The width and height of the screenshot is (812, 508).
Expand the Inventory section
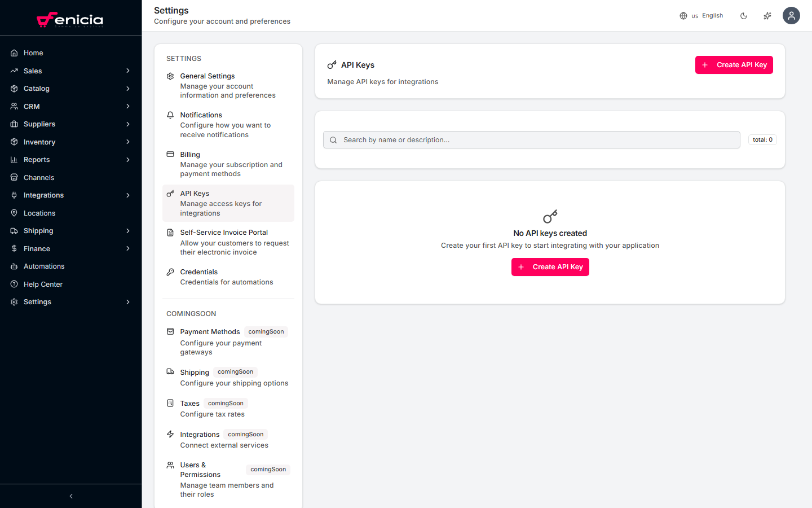127,142
